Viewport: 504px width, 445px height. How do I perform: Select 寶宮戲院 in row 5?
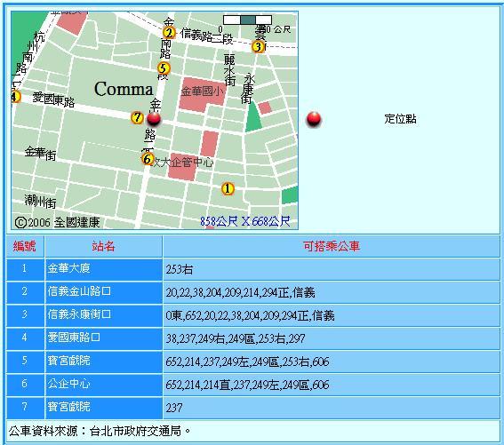pyautogui.click(x=68, y=361)
